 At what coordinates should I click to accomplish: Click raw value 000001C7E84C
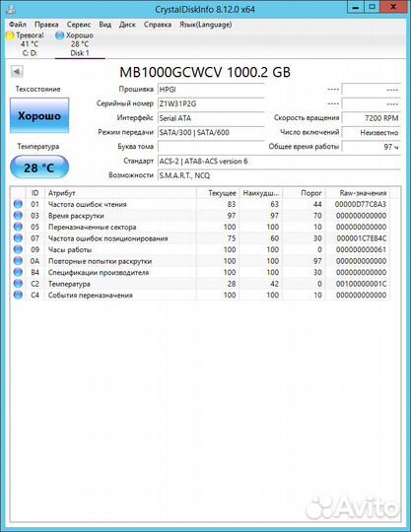[x=361, y=238]
